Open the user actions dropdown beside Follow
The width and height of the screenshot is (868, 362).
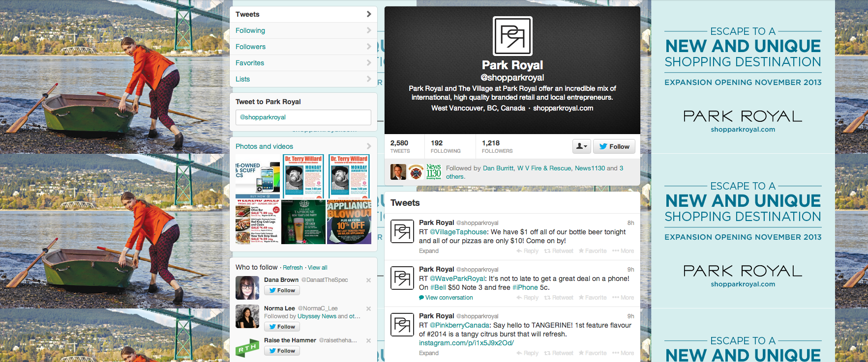[x=581, y=146]
